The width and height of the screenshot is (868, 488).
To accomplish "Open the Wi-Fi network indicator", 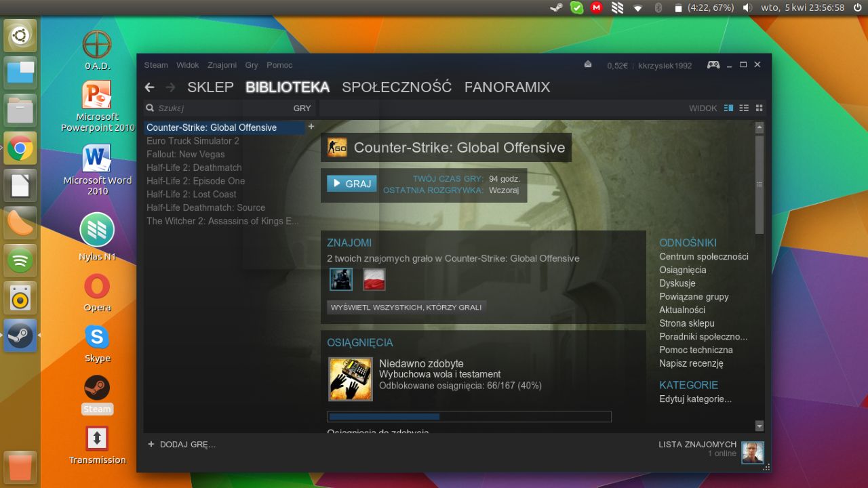I will [637, 7].
